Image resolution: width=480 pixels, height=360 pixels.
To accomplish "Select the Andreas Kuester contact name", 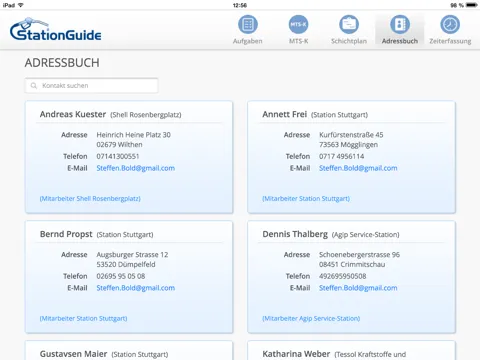I will pyautogui.click(x=73, y=114).
